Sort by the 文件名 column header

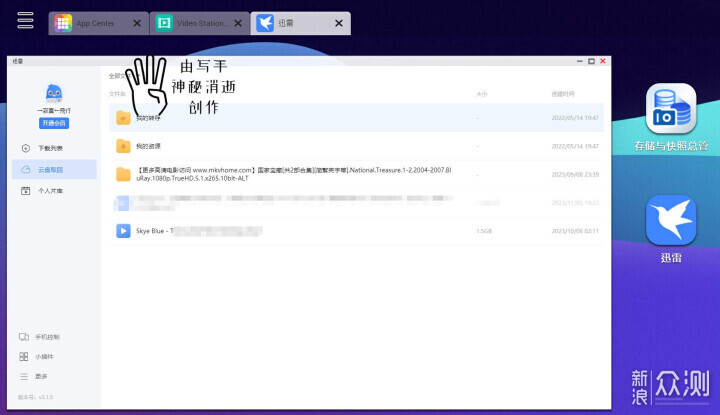click(x=117, y=94)
